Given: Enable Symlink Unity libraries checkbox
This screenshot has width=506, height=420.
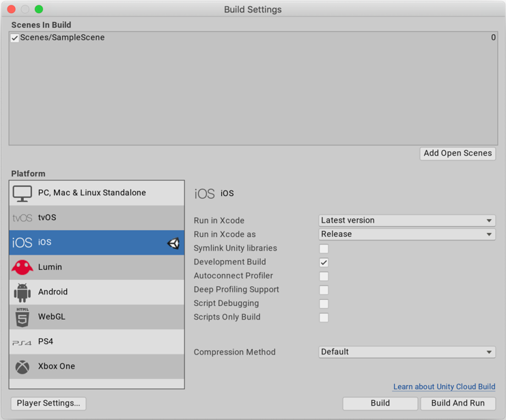Looking at the screenshot, I should [x=324, y=249].
